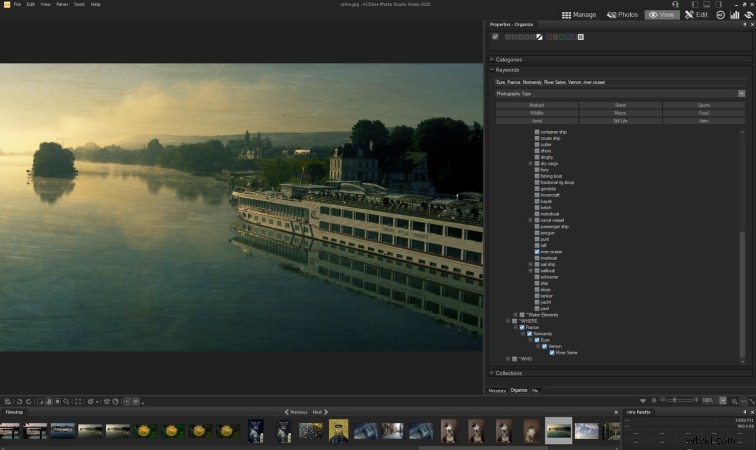
Task: Click the keyword tree vertical scrollbar
Action: click(742, 294)
